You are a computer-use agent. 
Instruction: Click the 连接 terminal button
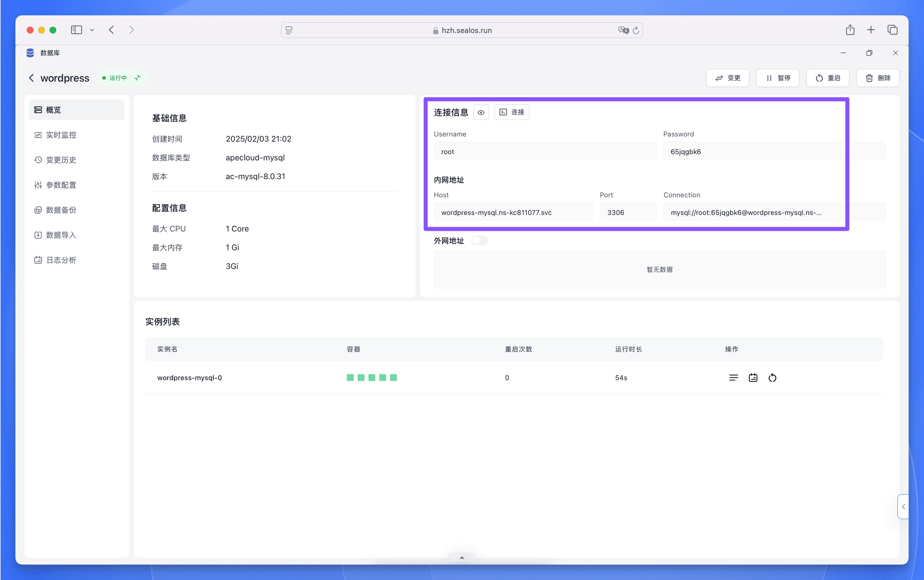click(511, 112)
